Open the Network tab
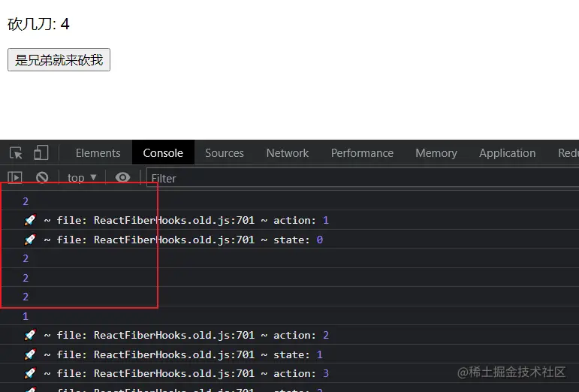The width and height of the screenshot is (579, 392). pos(288,152)
